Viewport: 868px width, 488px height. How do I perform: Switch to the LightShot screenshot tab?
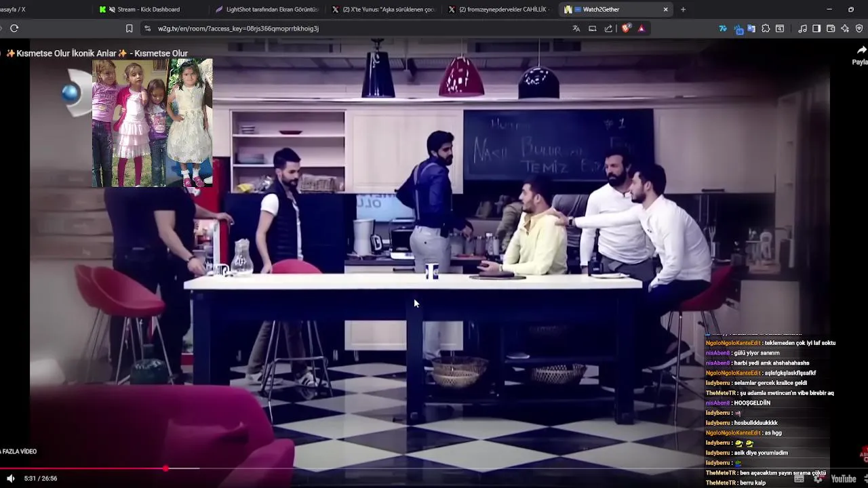coord(267,9)
